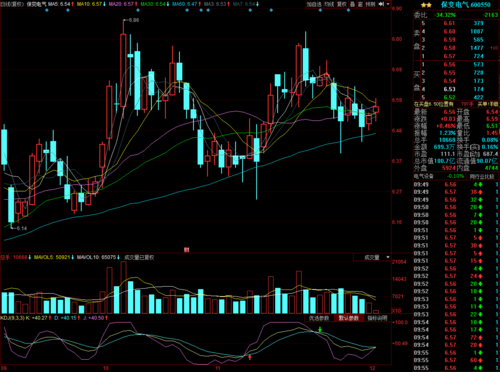Click the KDJ(9,3,3) indicator label
Screen dimensions: 500x372
12,318
